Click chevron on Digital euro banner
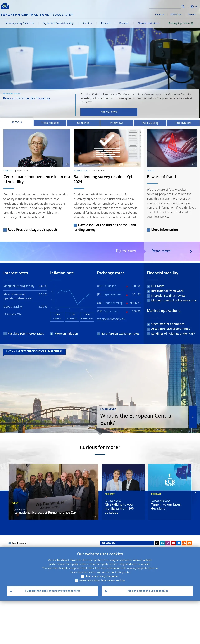This screenshot has width=200, height=644. coord(191,251)
